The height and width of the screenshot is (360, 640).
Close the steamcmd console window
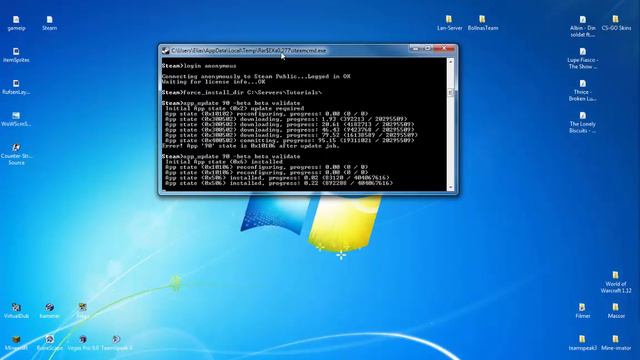click(x=444, y=49)
